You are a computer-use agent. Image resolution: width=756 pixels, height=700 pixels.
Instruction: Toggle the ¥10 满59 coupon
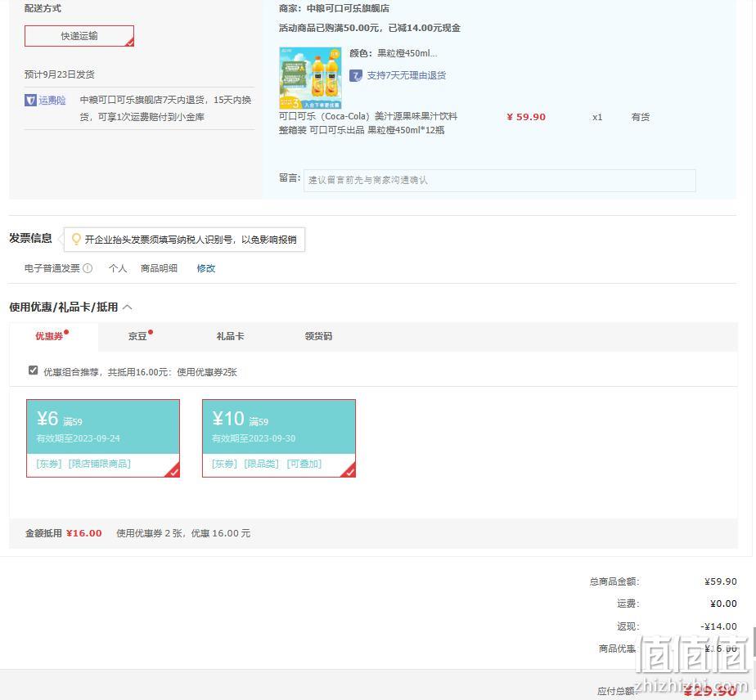pos(279,438)
